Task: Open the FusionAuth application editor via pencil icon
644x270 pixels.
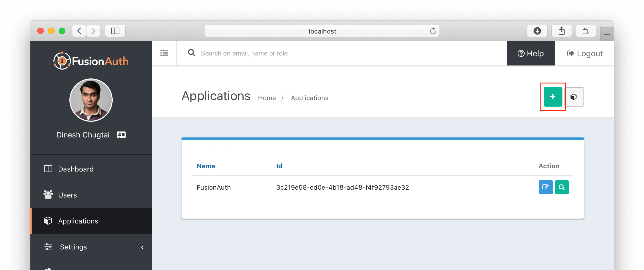Action: point(545,187)
